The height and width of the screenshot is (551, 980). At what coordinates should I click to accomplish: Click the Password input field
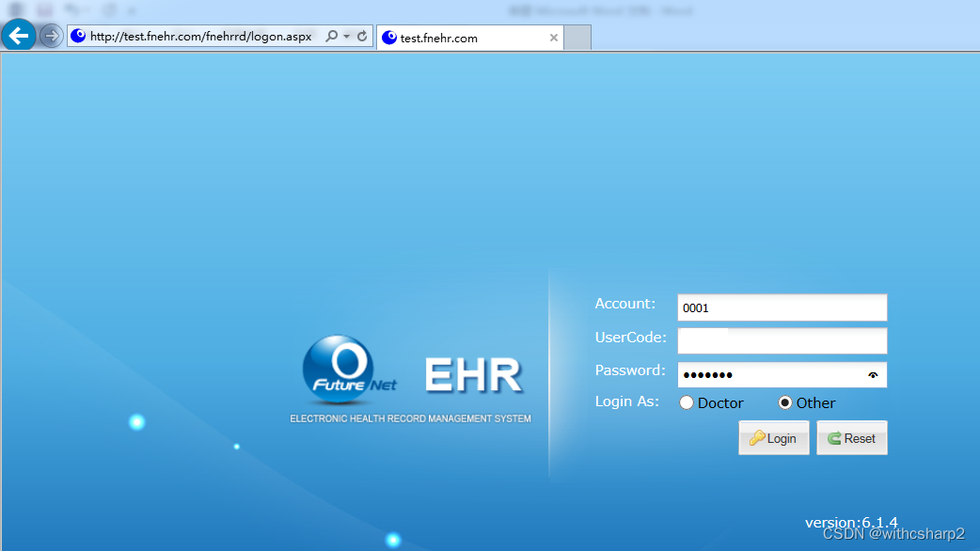(782, 375)
